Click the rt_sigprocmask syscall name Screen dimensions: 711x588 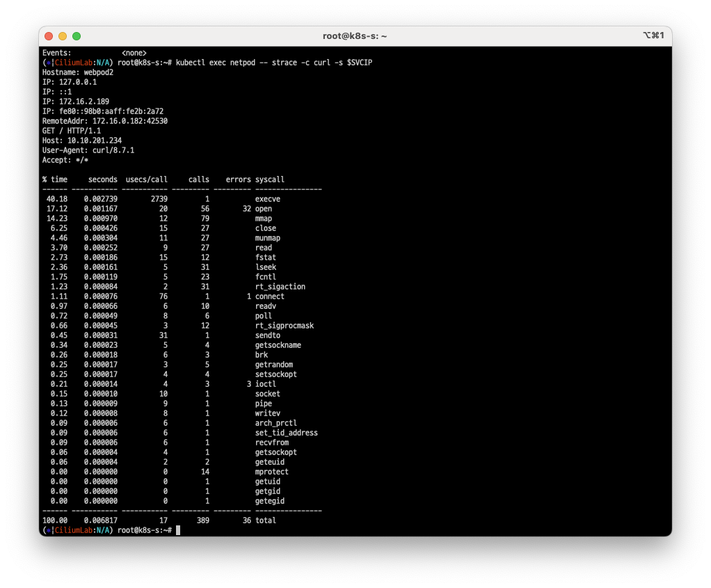click(x=285, y=326)
